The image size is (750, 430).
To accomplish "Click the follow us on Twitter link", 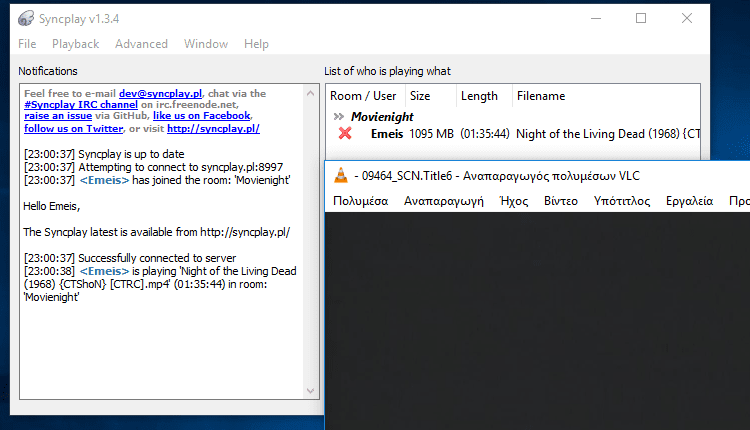I will pos(74,129).
